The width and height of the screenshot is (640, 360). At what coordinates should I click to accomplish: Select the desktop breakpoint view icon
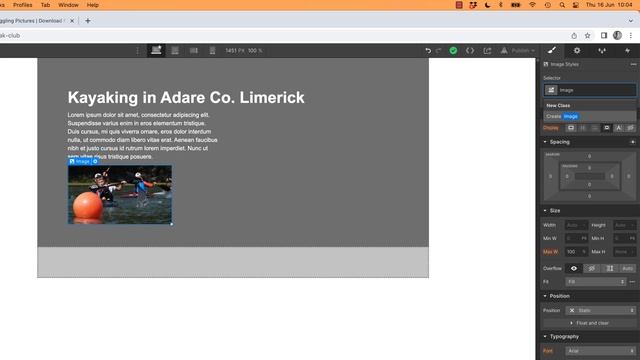[x=156, y=50]
